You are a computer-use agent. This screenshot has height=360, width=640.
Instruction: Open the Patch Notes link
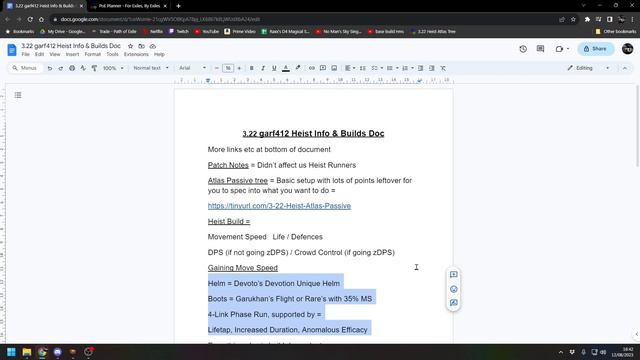[228, 165]
